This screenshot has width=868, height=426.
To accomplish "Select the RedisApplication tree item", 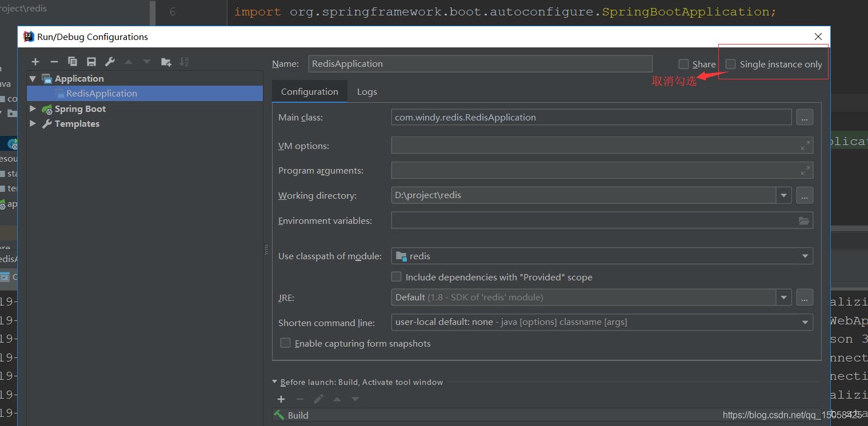I will pos(101,93).
